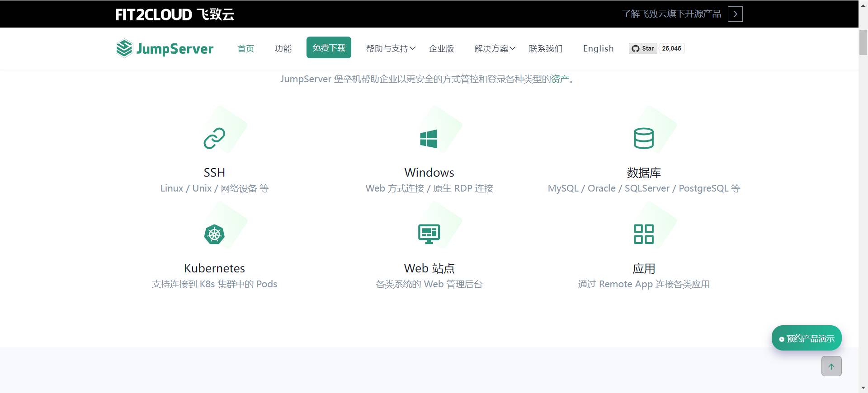868x393 pixels.
Task: Click the Windows heading
Action: (x=429, y=173)
